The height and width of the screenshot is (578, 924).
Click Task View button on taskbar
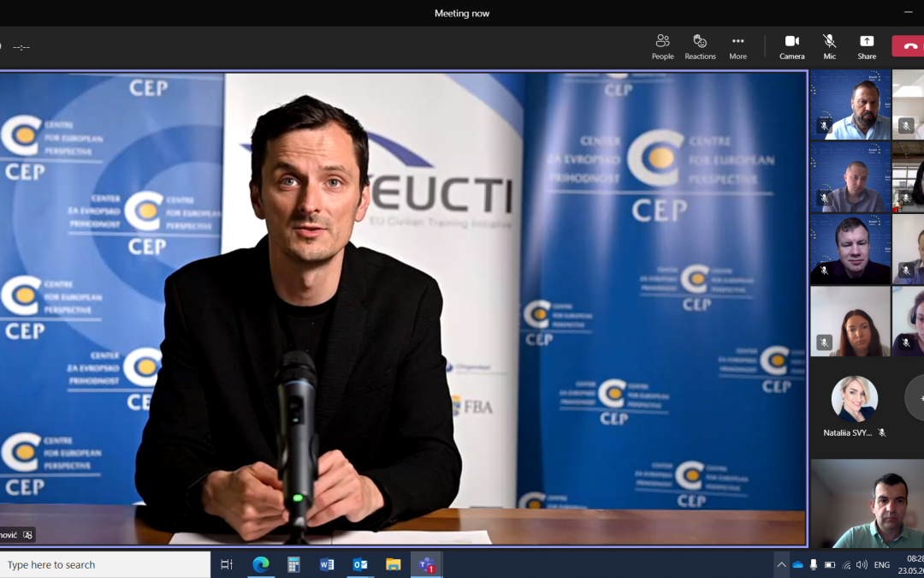(x=227, y=564)
